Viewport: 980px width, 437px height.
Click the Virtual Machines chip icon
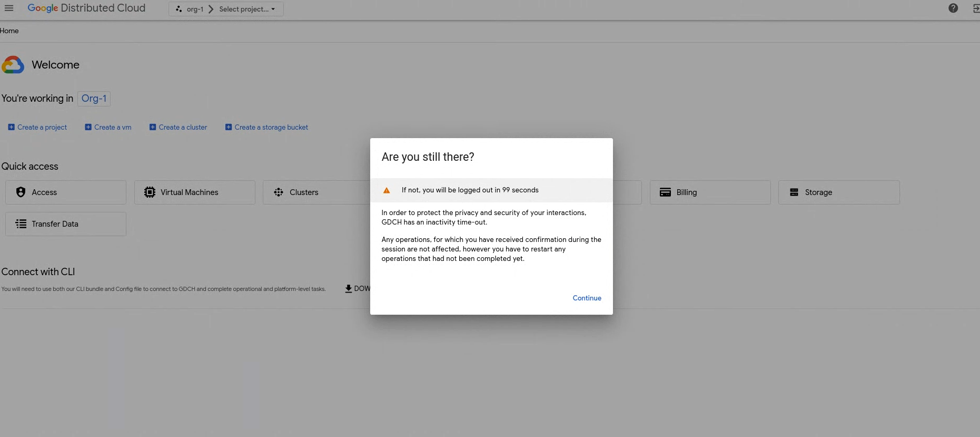[150, 192]
